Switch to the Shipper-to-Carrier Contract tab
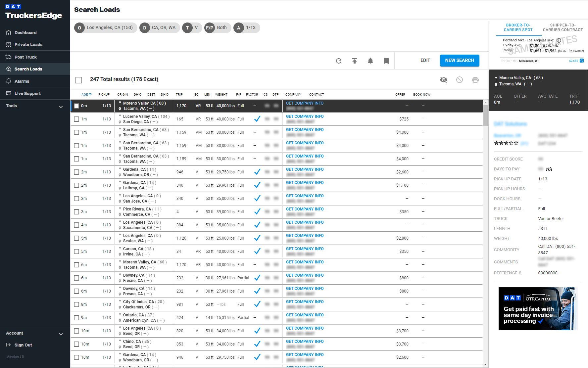The width and height of the screenshot is (588, 368). click(563, 27)
